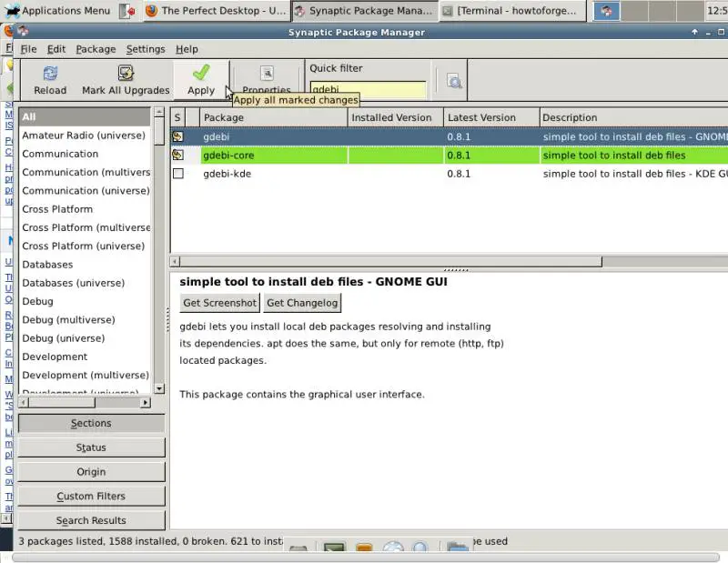Click the Search magnifier toolbar icon

pos(453,81)
